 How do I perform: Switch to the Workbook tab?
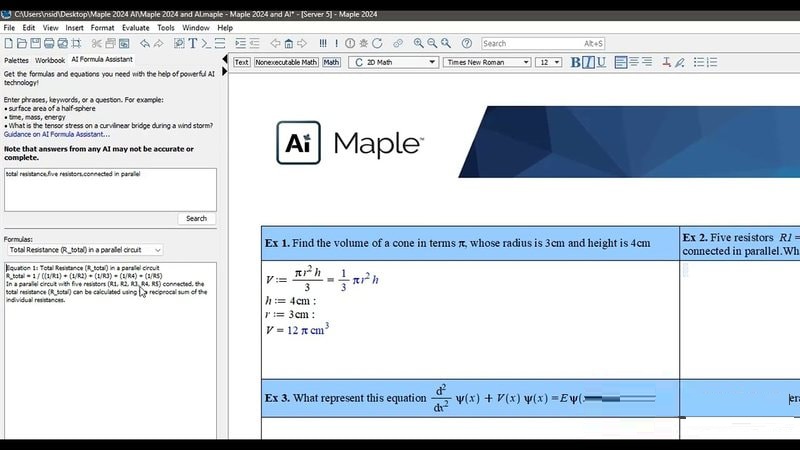(x=50, y=60)
